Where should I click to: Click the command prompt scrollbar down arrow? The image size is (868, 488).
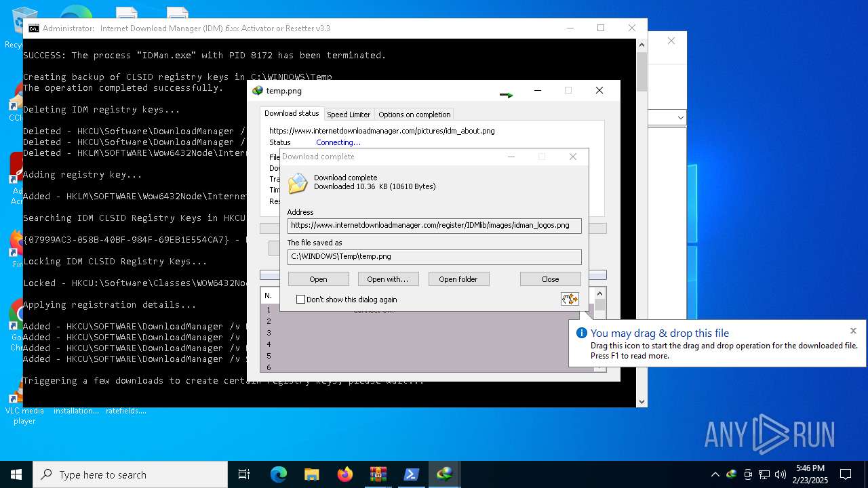click(642, 401)
